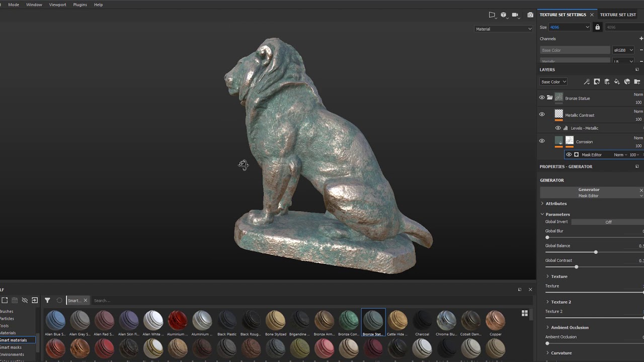644x362 pixels.
Task: Open the Viewport menu
Action: [57, 5]
